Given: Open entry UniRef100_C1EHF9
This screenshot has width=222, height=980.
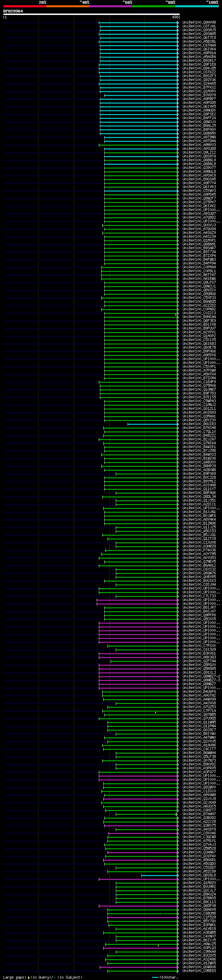Looking at the screenshot, I should click(x=199, y=382).
